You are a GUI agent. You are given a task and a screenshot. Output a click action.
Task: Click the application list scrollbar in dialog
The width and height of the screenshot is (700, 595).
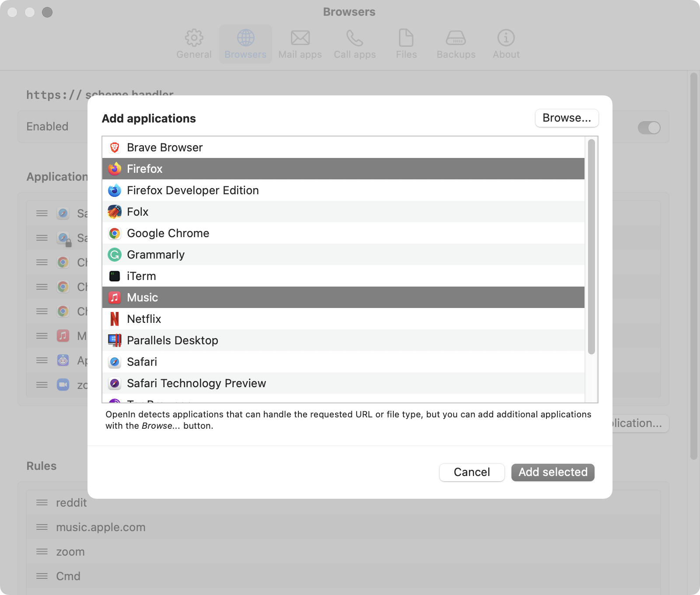pos(591,247)
